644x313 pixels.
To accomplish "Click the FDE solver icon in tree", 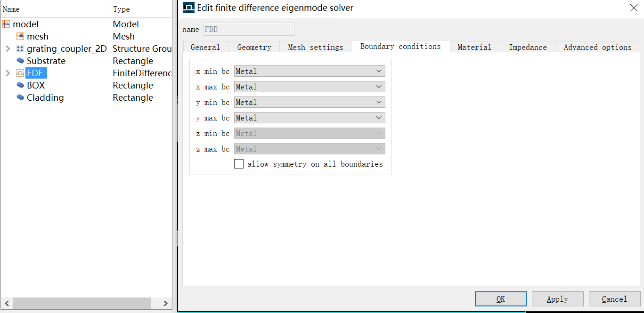I will [x=20, y=73].
